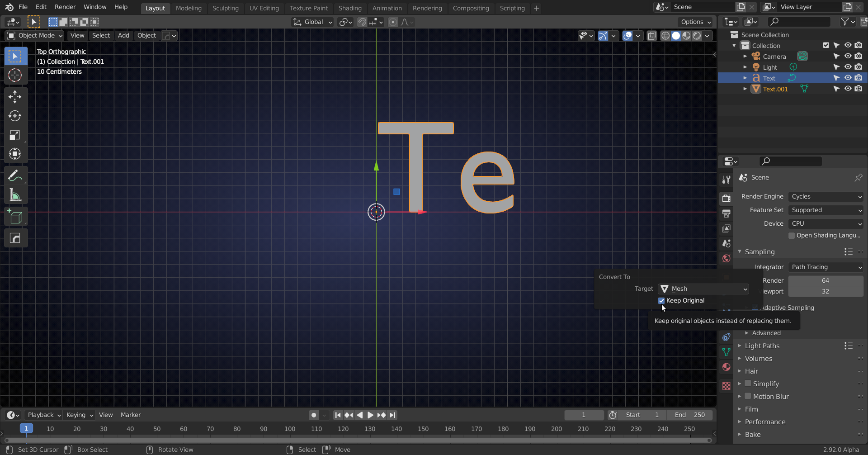Image resolution: width=868 pixels, height=455 pixels.
Task: Click the play animation button
Action: 370,415
